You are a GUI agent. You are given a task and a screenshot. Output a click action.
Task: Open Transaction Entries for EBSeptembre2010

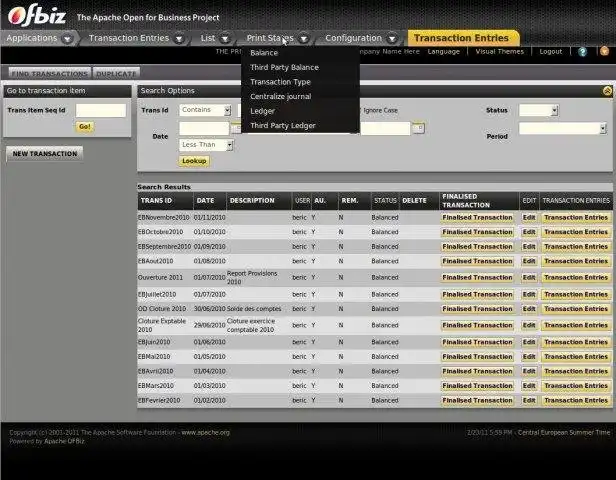tap(576, 246)
